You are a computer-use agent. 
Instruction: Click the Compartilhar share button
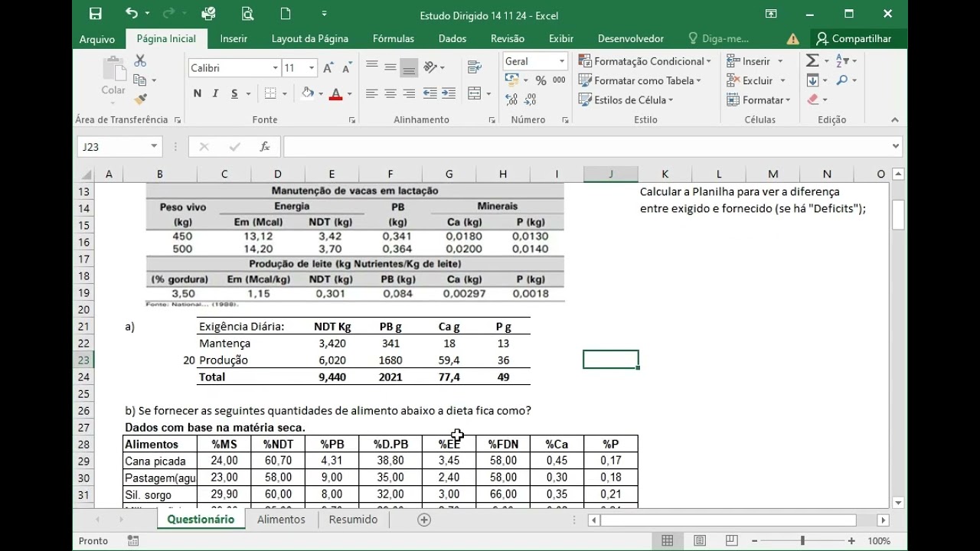[854, 38]
